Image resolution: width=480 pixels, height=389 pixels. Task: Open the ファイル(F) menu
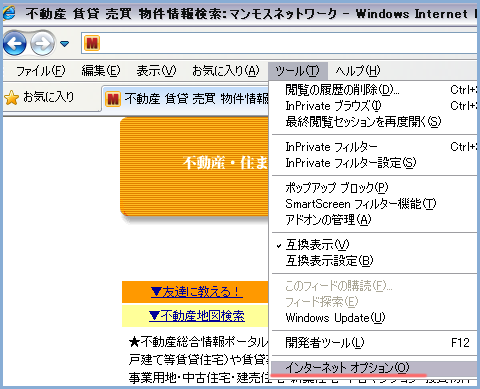(x=41, y=71)
